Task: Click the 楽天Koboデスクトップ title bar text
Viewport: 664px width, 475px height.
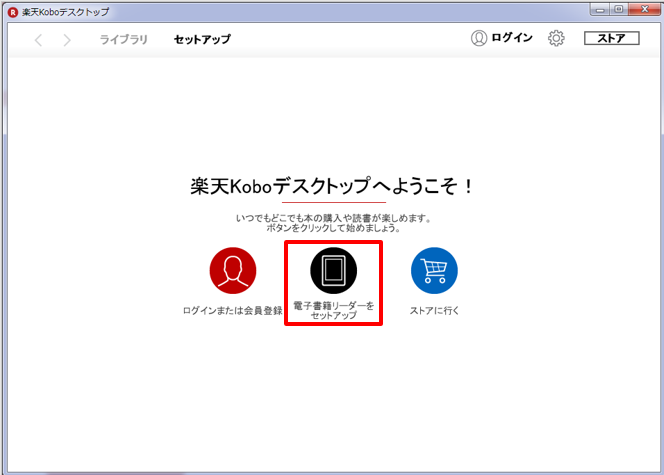Action: 66,12
